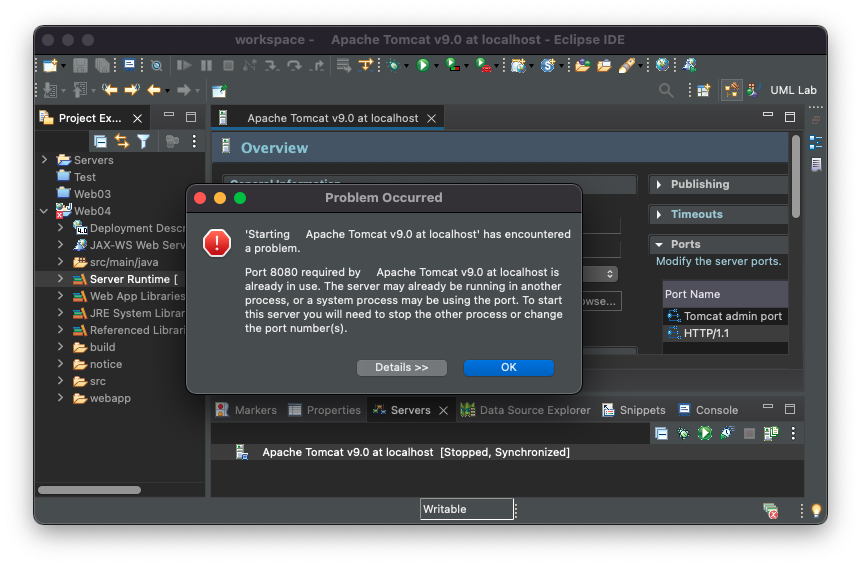Switch to the Markers tab
Image resolution: width=861 pixels, height=566 pixels.
point(246,410)
